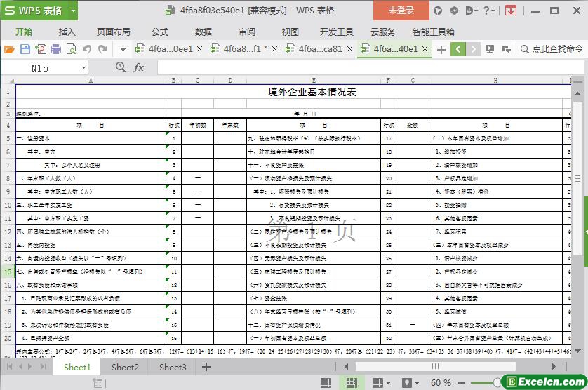Open the WPS 表格 application menu dropdown
588x390 pixels.
[x=73, y=11]
